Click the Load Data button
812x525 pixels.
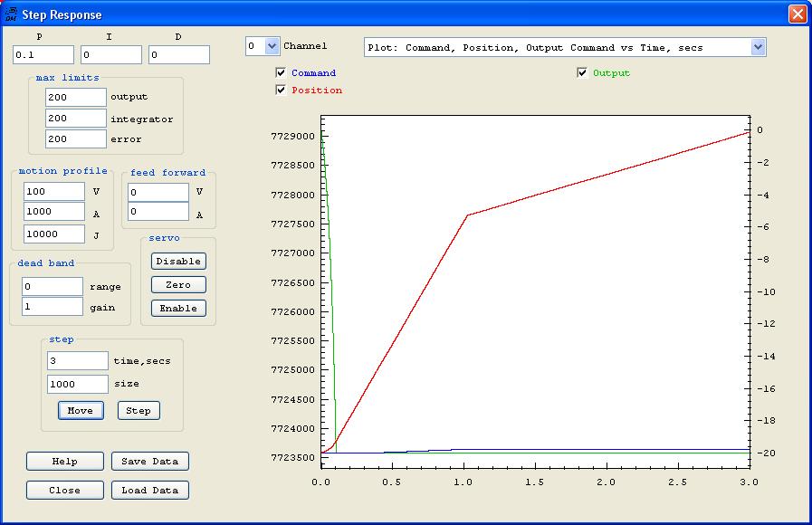pyautogui.click(x=150, y=490)
